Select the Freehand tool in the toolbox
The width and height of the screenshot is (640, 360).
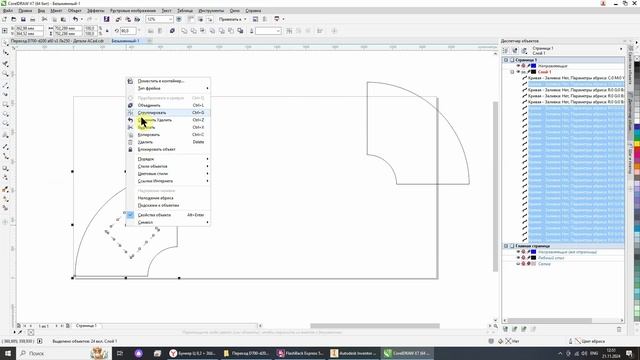click(x=5, y=85)
